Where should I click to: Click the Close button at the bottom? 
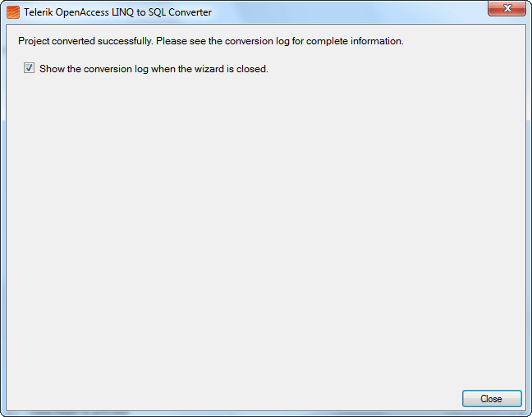click(492, 398)
